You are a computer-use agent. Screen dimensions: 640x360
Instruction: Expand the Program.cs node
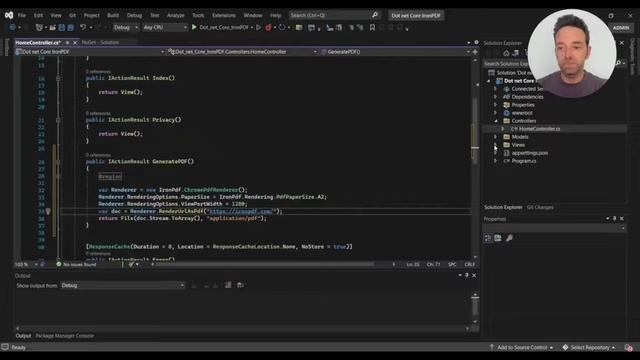[x=496, y=161]
